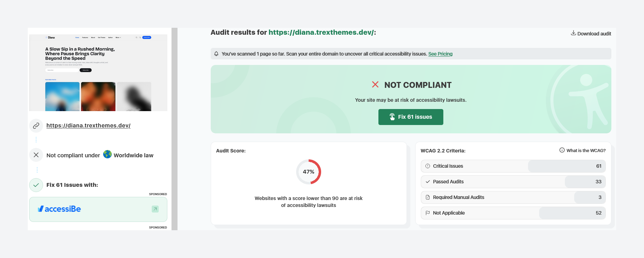
Task: Open the Not Applicable criteria row
Action: point(513,213)
